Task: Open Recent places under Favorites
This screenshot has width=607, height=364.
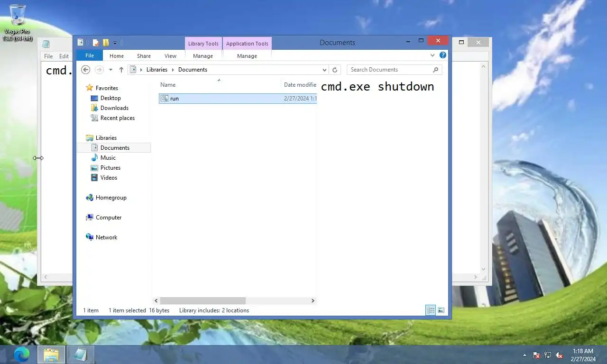Action: pos(117,118)
